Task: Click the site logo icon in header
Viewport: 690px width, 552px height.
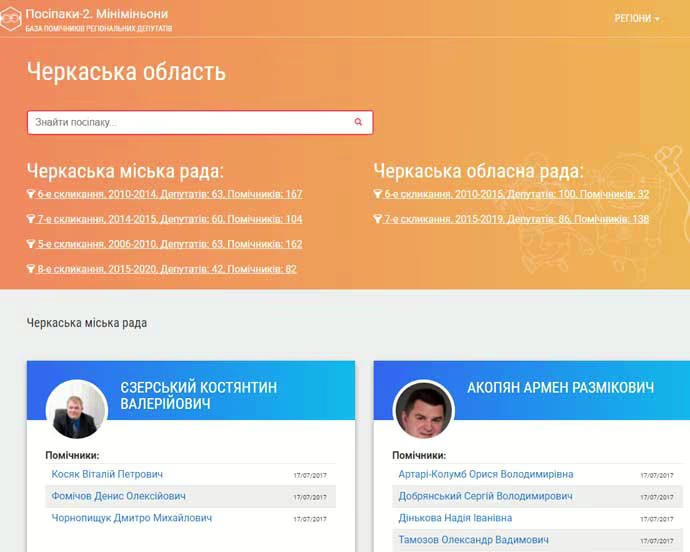Action: 11,19
